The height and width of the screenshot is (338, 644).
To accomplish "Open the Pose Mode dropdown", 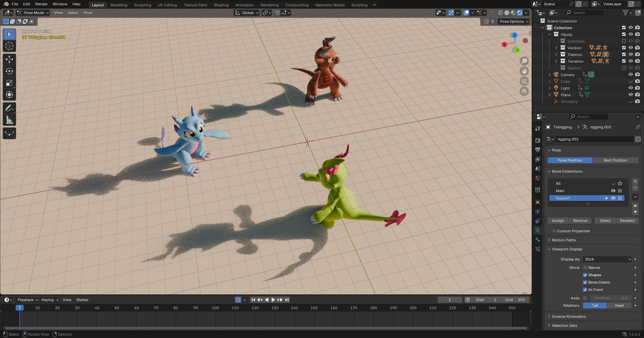I will (33, 13).
